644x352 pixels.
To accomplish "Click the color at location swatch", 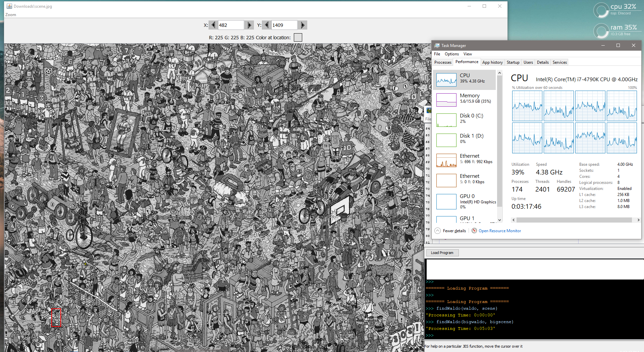I will point(298,38).
